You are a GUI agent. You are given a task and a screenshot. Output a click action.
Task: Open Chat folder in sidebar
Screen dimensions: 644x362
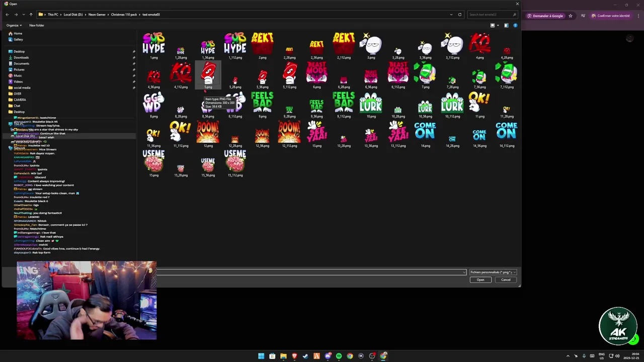click(17, 106)
